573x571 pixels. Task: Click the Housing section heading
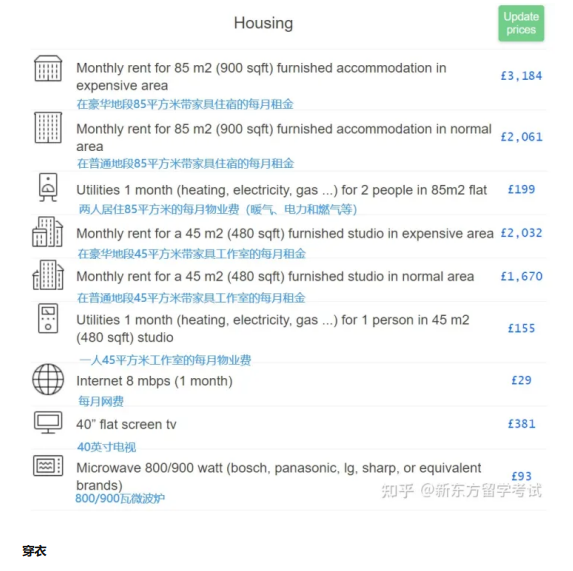pyautogui.click(x=263, y=23)
